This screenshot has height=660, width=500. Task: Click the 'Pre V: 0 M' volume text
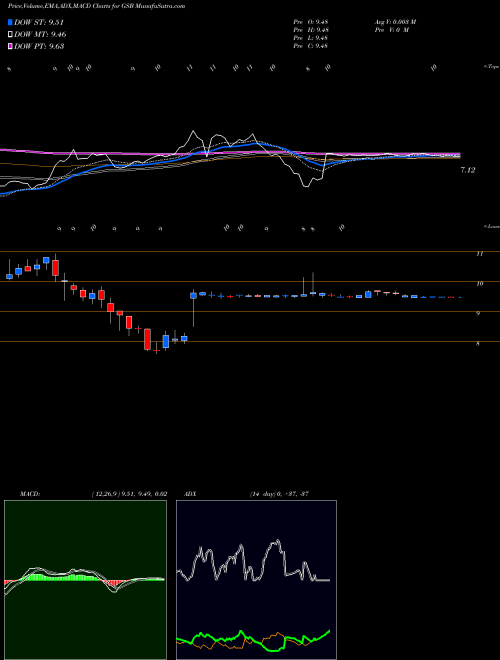tap(391, 30)
